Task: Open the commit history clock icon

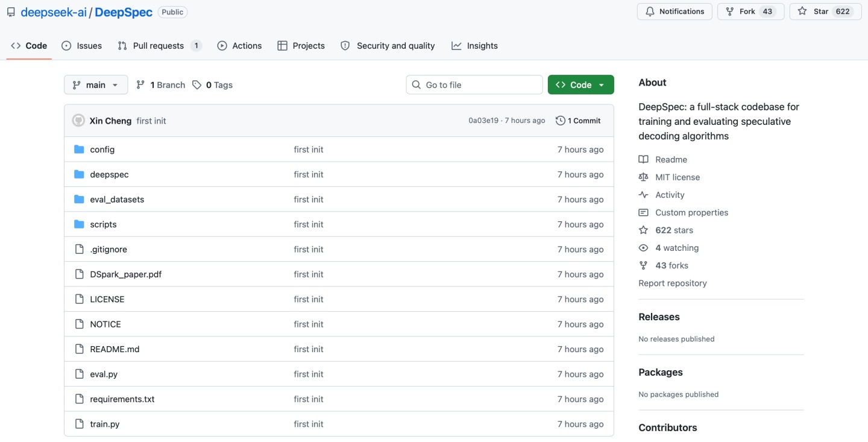Action: click(560, 121)
